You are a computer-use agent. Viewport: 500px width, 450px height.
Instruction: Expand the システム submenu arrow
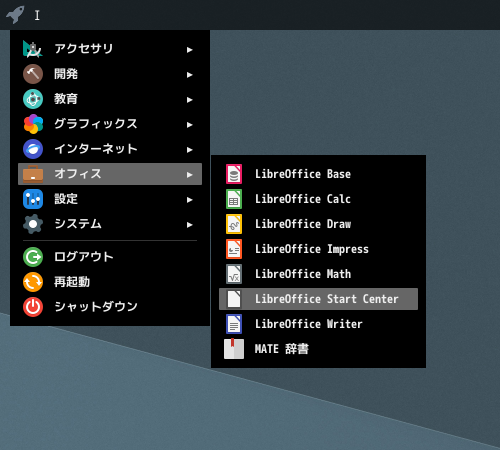[x=190, y=225]
